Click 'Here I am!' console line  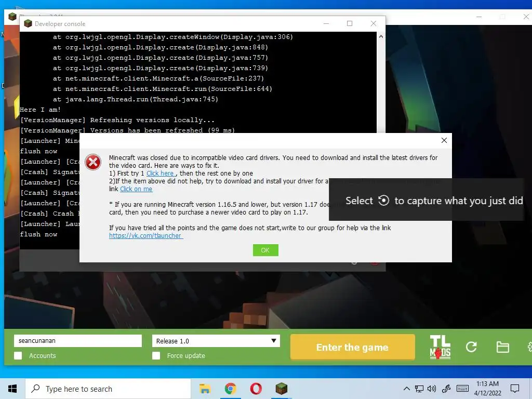tap(41, 110)
